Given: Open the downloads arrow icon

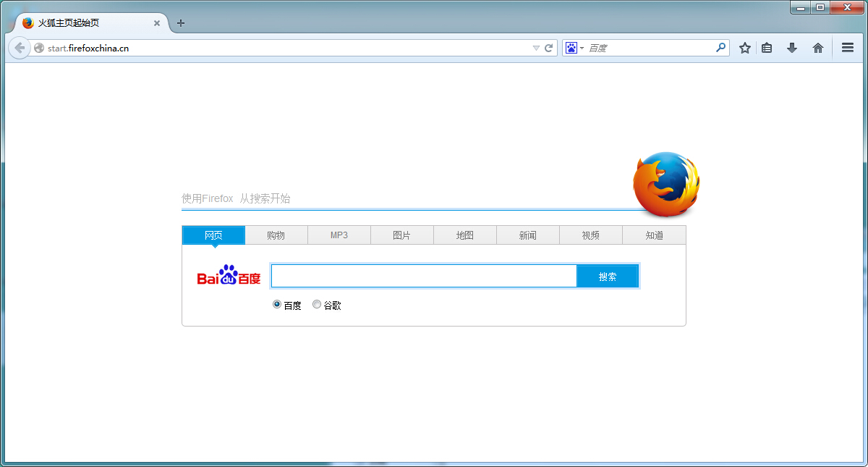Looking at the screenshot, I should pyautogui.click(x=792, y=48).
